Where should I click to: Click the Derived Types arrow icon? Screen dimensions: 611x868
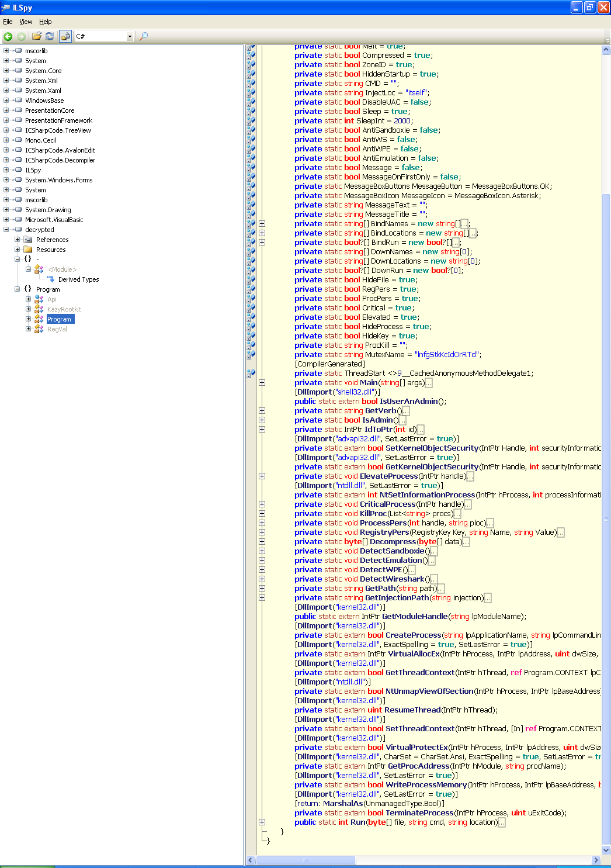(x=50, y=279)
